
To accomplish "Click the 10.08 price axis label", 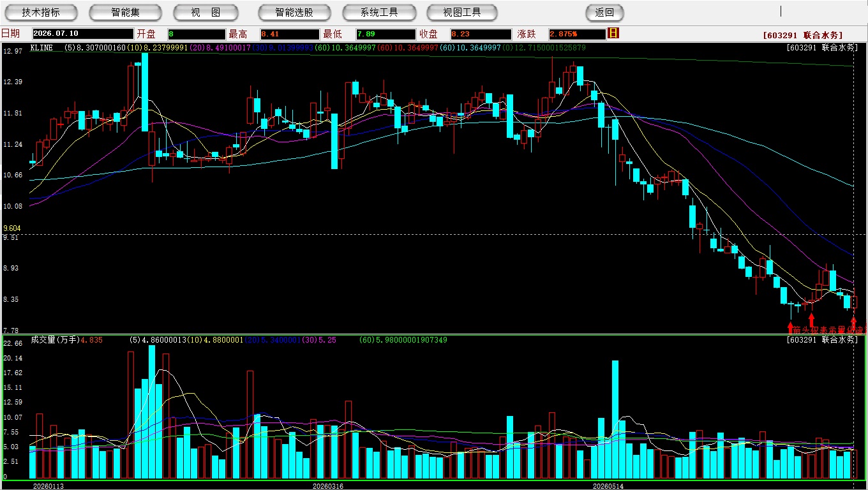I will pos(13,206).
